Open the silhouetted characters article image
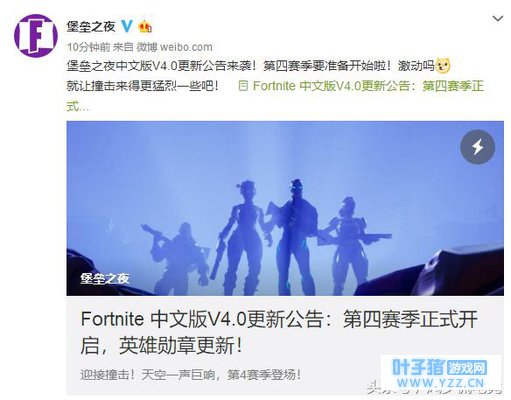The height and width of the screenshot is (400, 511). 285,208
